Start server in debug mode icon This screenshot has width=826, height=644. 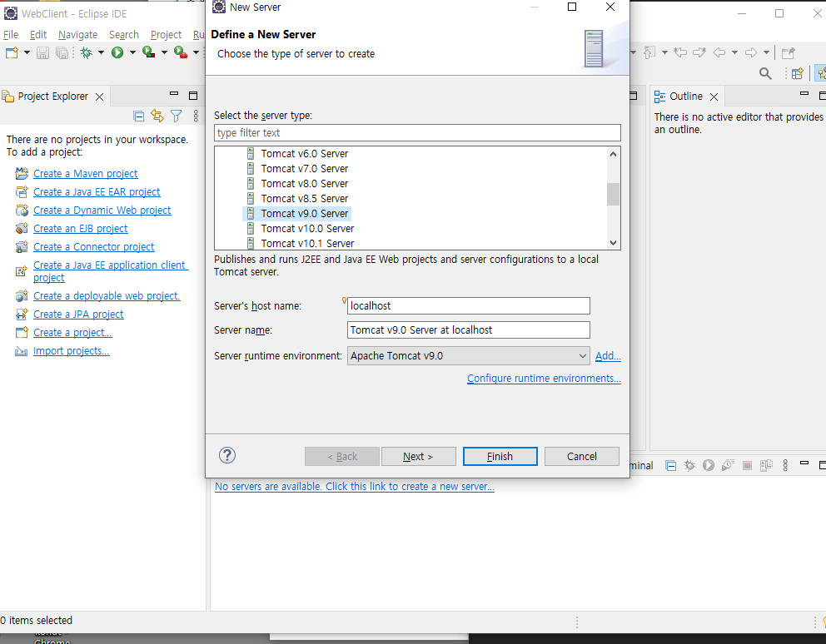click(x=689, y=465)
